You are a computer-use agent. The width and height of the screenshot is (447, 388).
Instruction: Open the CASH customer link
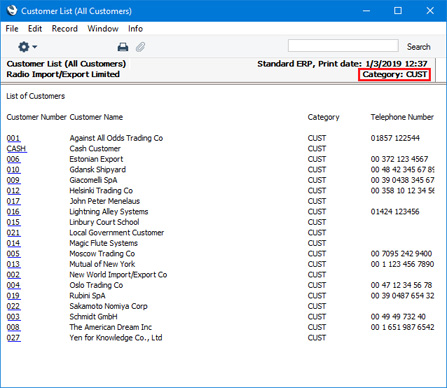point(17,149)
